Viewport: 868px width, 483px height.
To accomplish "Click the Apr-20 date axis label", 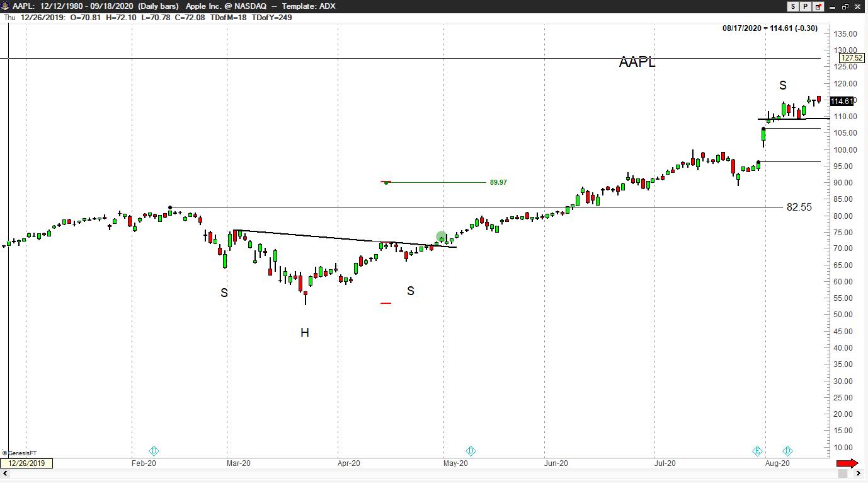I will (x=349, y=463).
